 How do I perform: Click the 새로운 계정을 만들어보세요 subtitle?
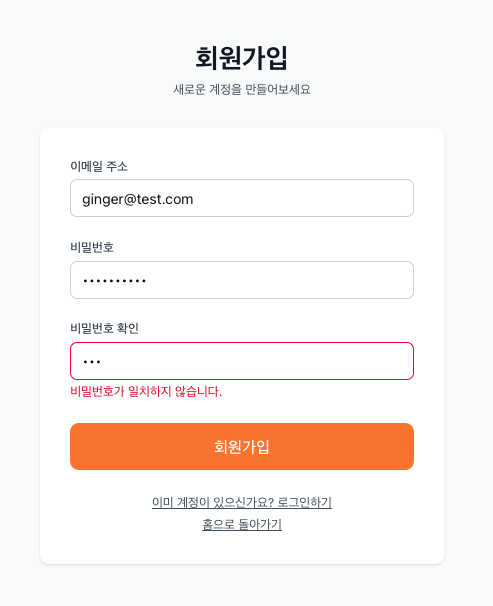click(242, 89)
